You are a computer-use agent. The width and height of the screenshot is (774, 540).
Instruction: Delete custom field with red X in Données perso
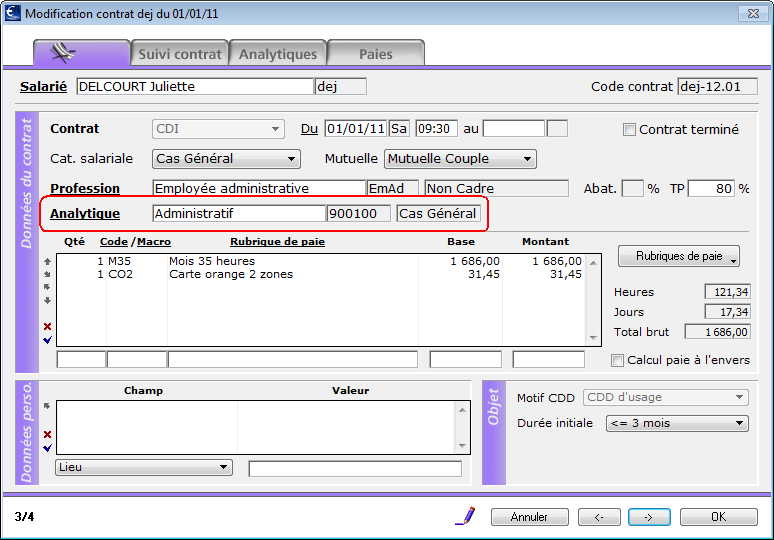pyautogui.click(x=47, y=434)
